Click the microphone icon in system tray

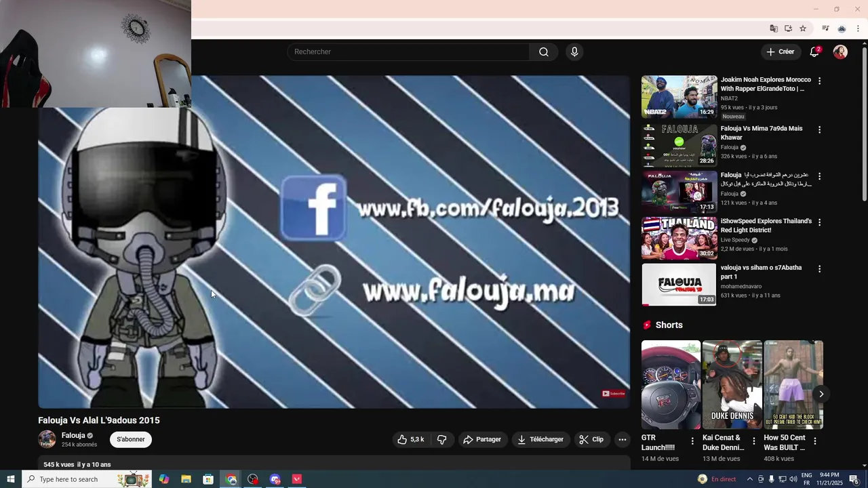click(771, 479)
